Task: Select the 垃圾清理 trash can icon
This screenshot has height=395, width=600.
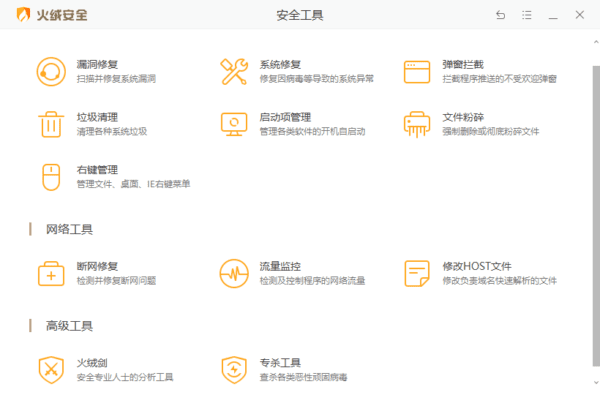Action: (51, 124)
